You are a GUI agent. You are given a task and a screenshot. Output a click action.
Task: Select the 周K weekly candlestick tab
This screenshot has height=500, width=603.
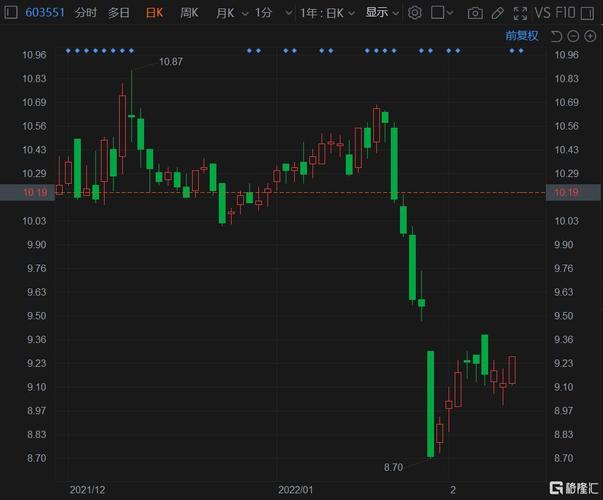[x=189, y=13]
